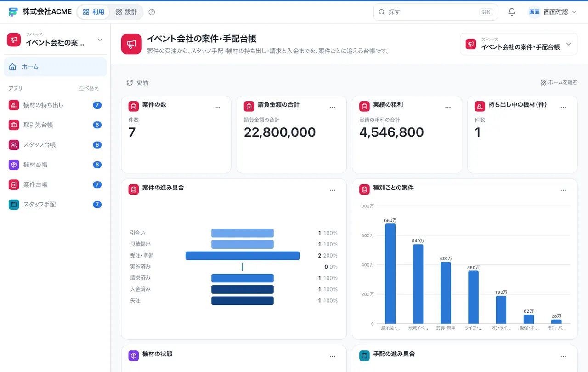
Task: Click the 機材台帳 cube icon
Action: click(x=14, y=165)
